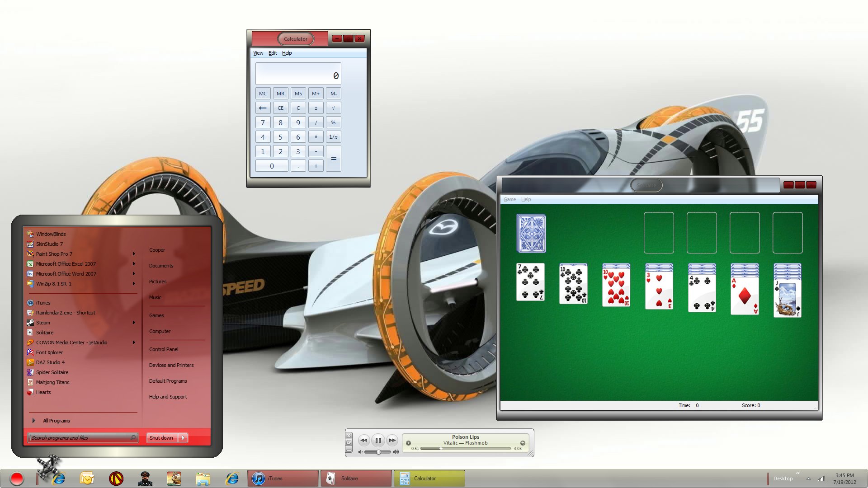Click the search magnifier in Start menu
The image size is (868, 488).
pos(133,437)
